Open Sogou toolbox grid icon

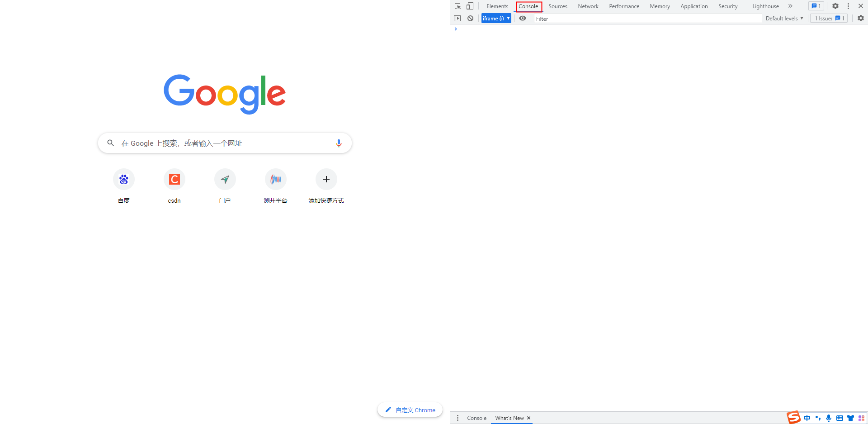[x=861, y=418]
